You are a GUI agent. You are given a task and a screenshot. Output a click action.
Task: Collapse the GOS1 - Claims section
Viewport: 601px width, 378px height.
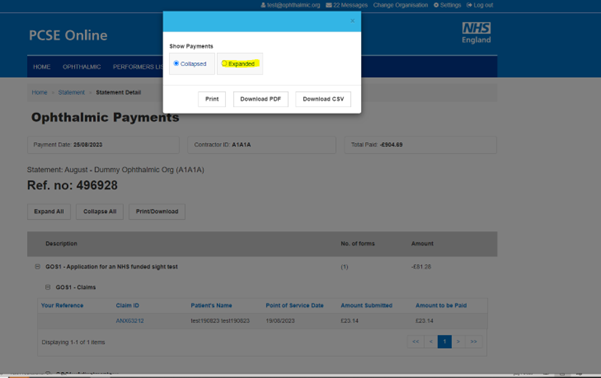click(x=48, y=287)
